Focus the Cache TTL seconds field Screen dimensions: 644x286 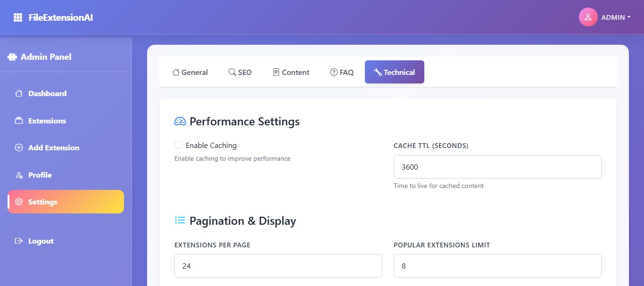(497, 167)
